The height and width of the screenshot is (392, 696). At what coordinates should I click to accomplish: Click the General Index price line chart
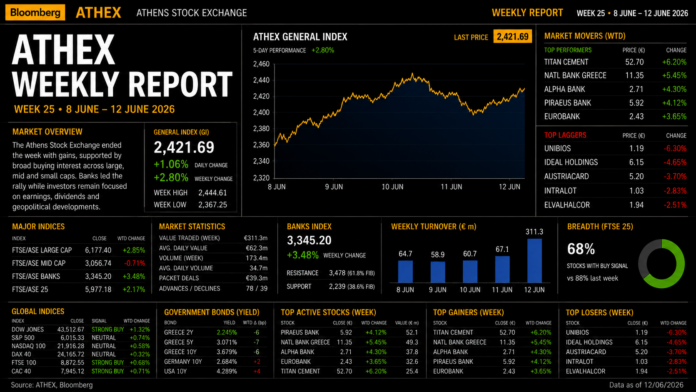[399, 121]
